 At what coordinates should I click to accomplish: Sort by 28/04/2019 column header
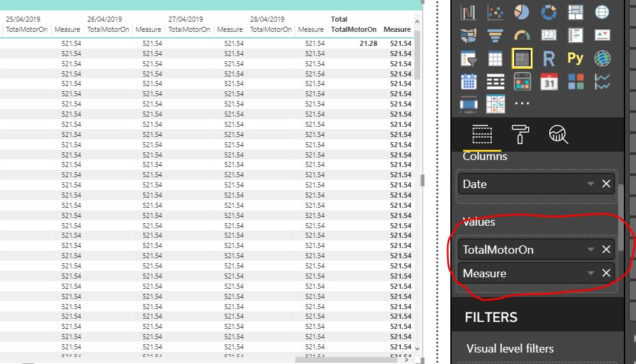(267, 19)
